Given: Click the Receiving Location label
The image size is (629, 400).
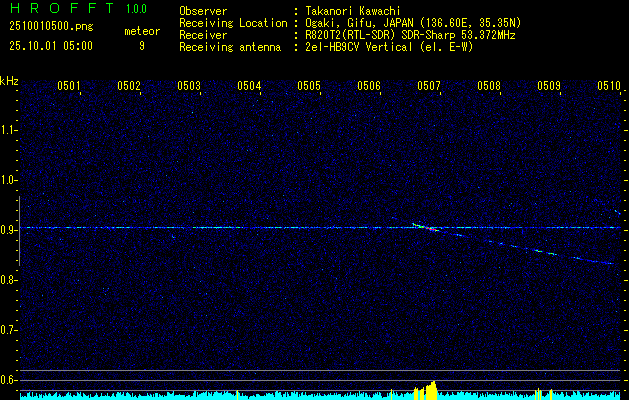Looking at the screenshot, I should pos(233,23).
